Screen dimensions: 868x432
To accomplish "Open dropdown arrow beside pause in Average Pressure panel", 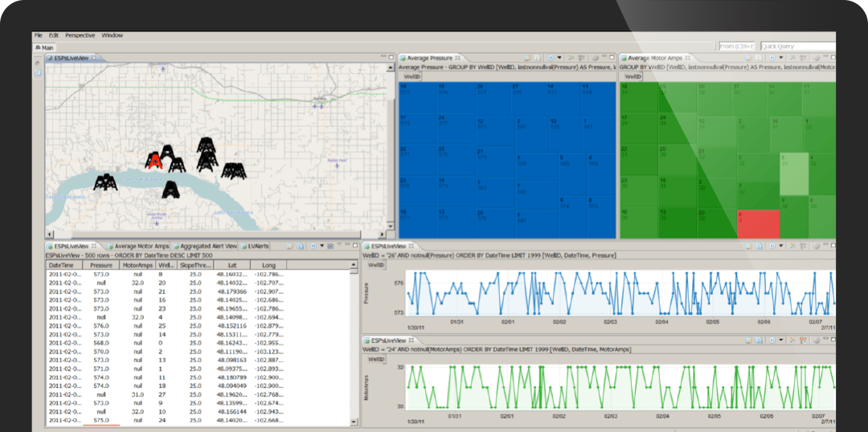I will click(x=559, y=58).
